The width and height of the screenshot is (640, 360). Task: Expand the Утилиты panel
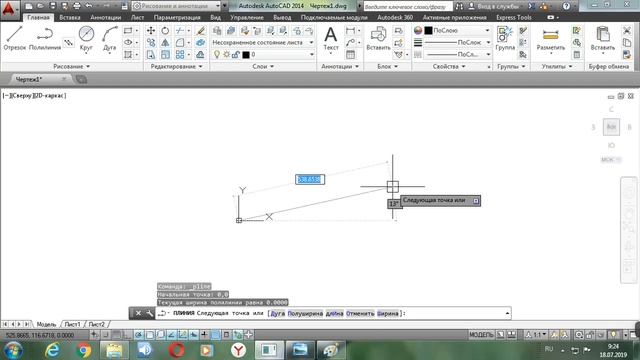pos(557,66)
